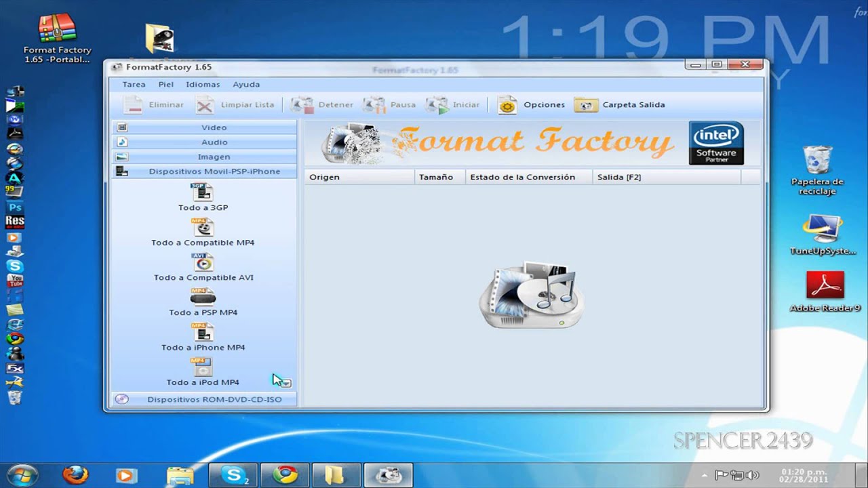868x488 pixels.
Task: Collapse Dispositivos Movil-PSP-iPhone category
Action: pyautogui.click(x=204, y=171)
